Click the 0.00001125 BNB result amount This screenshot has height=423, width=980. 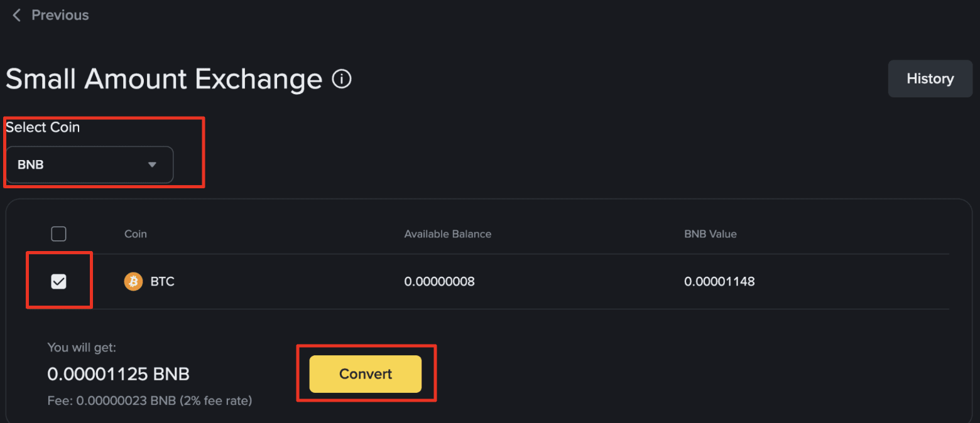point(118,375)
